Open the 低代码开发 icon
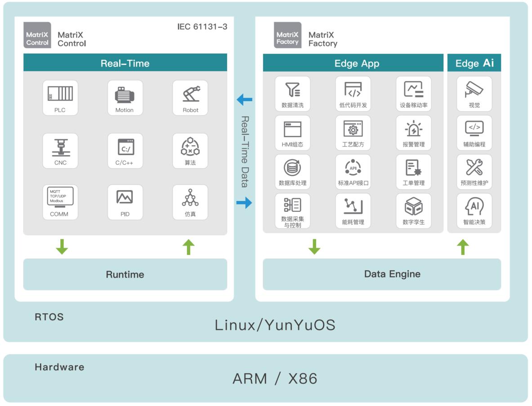This screenshot has width=532, height=406. click(353, 94)
